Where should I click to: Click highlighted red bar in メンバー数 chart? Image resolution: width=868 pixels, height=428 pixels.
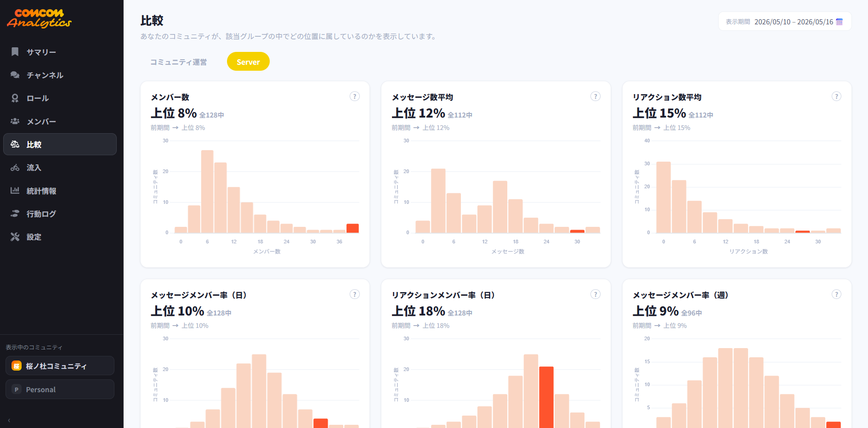[352, 228]
